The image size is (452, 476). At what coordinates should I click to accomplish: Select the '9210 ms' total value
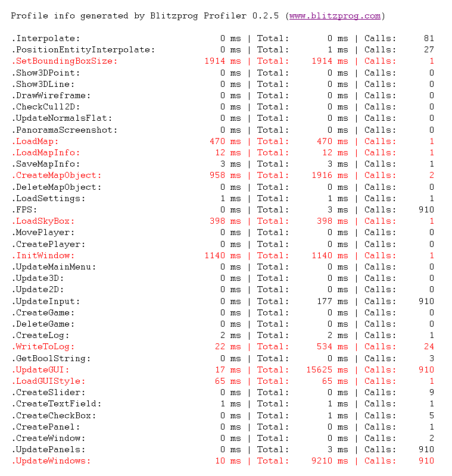pyautogui.click(x=330, y=461)
